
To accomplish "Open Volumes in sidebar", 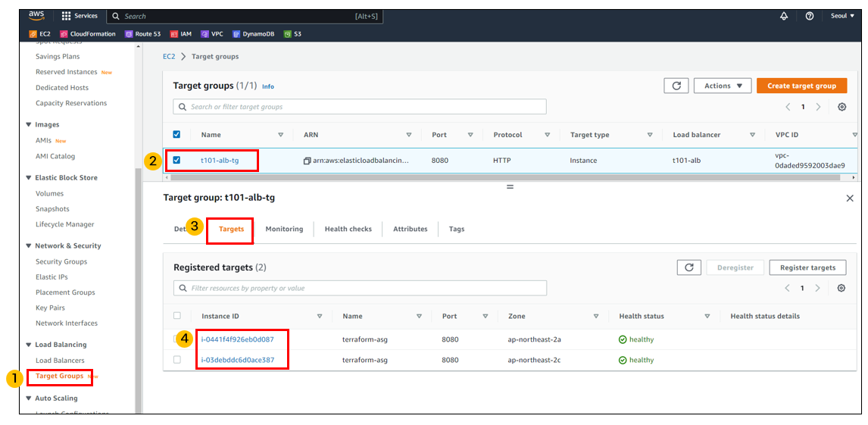I will [49, 193].
